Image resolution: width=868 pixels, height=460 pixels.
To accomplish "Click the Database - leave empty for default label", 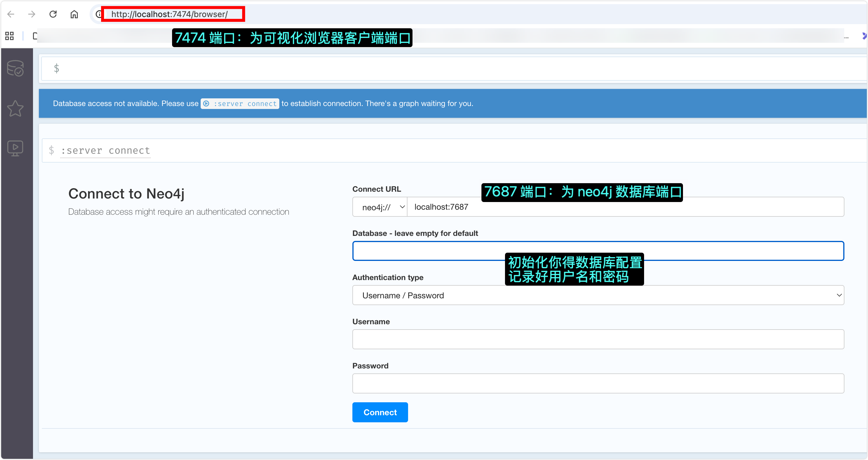I will pos(415,233).
